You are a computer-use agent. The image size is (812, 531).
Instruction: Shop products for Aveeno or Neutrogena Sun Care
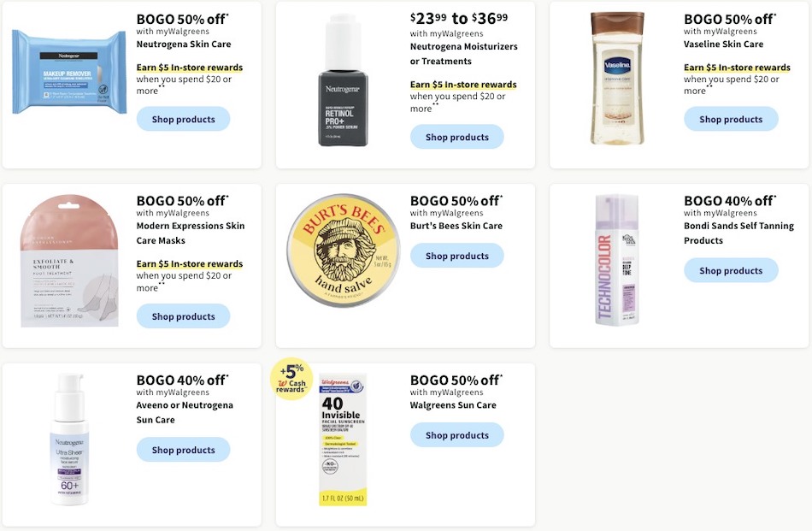click(183, 449)
